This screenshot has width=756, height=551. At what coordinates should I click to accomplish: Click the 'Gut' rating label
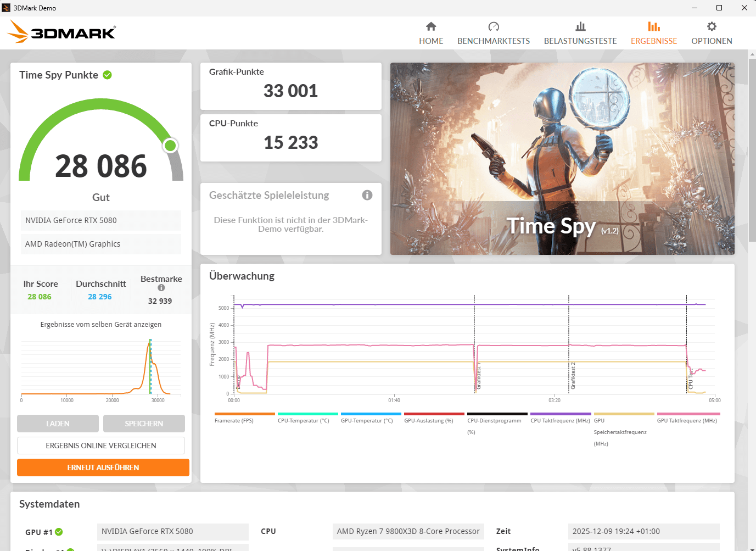tap(101, 197)
